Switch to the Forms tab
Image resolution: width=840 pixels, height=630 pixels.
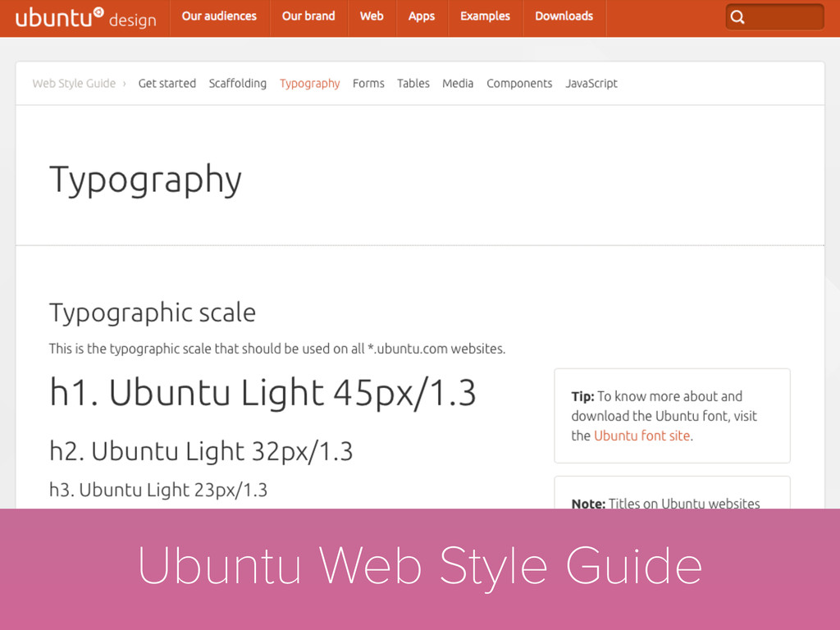click(368, 84)
